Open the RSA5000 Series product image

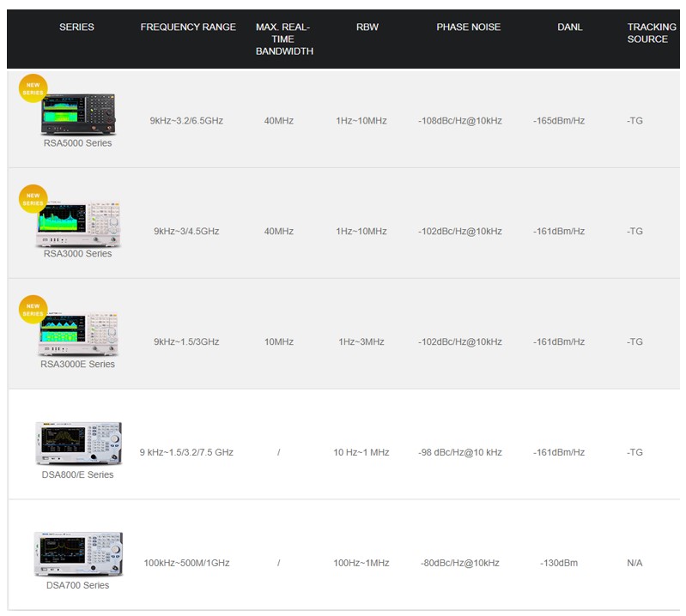click(79, 114)
